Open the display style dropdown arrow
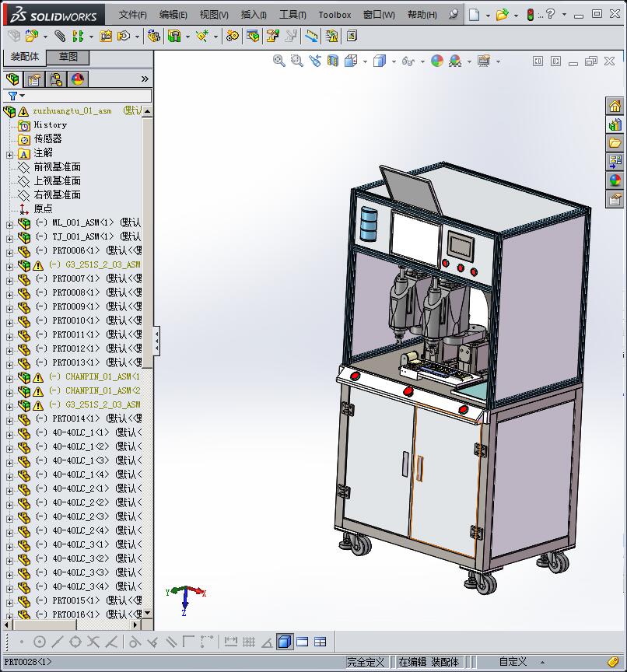Screen dimensions: 627x672 pyautogui.click(x=394, y=61)
